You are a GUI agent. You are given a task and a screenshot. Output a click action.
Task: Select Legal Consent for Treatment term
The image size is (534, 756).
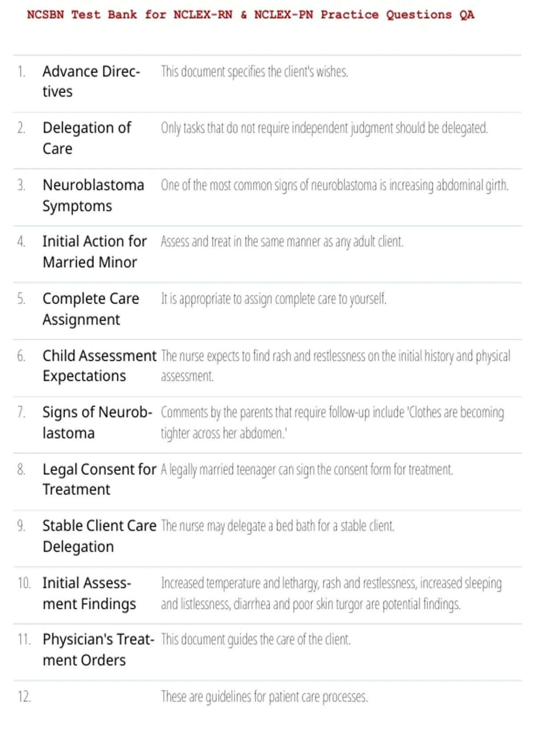tap(100, 479)
